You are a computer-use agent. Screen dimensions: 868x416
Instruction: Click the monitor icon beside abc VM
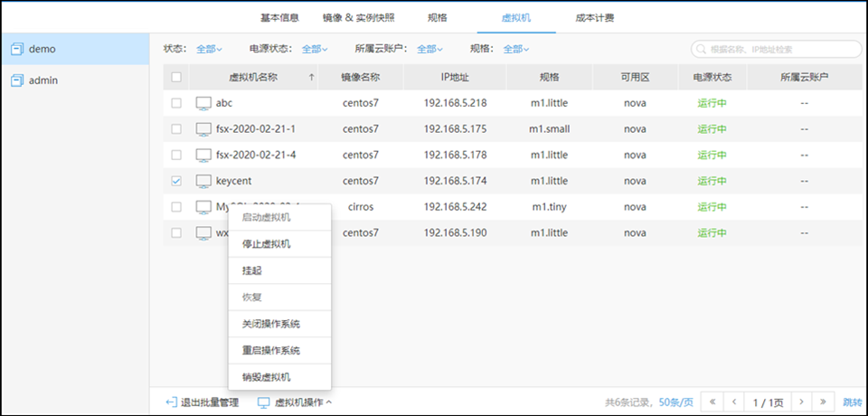pos(203,103)
